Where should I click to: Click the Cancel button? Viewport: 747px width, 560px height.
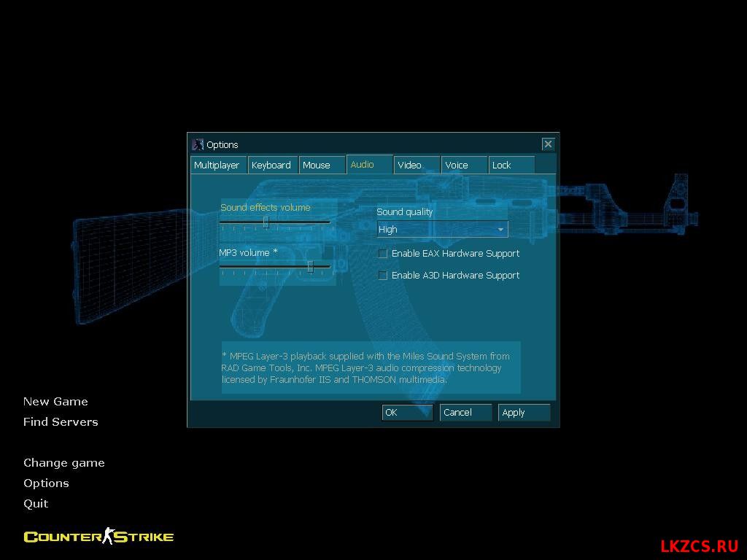click(465, 413)
